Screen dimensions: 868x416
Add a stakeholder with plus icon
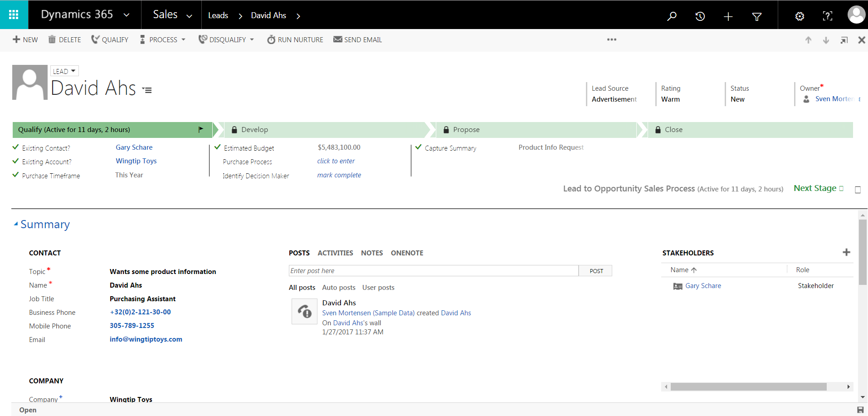846,252
